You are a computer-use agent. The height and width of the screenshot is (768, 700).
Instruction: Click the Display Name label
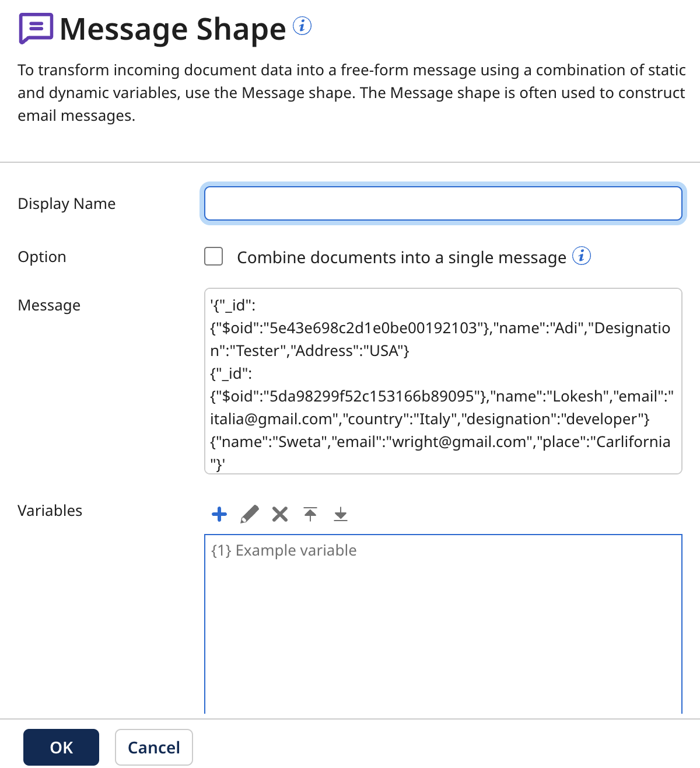pos(66,203)
